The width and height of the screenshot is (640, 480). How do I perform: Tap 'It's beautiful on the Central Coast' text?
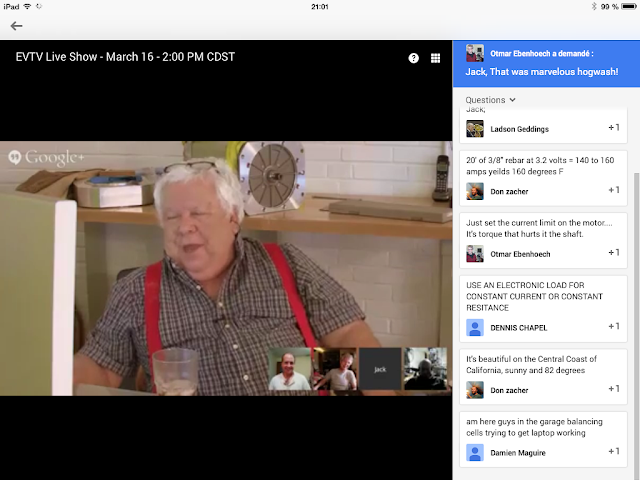[x=531, y=364]
